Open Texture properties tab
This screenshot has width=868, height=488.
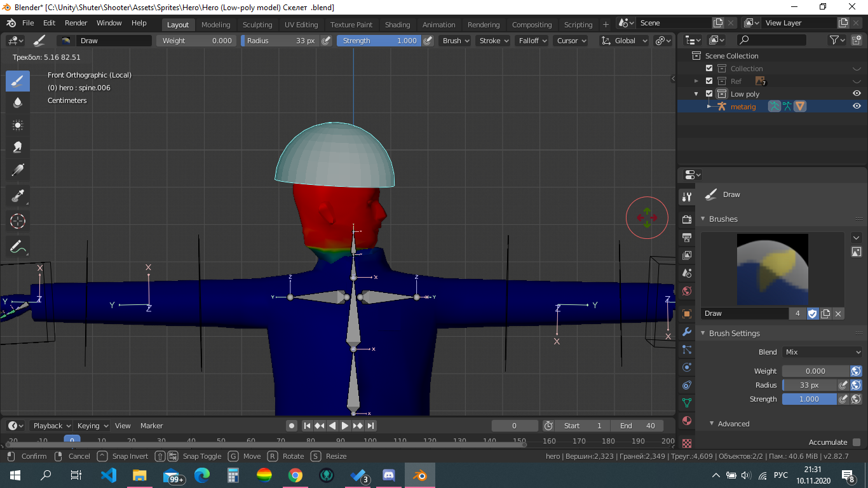pos(686,442)
